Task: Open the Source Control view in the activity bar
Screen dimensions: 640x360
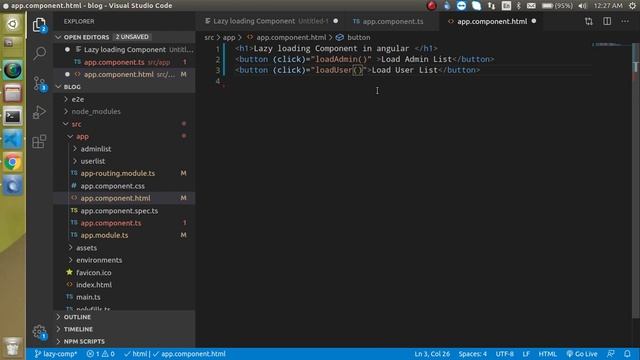Action: point(40,84)
